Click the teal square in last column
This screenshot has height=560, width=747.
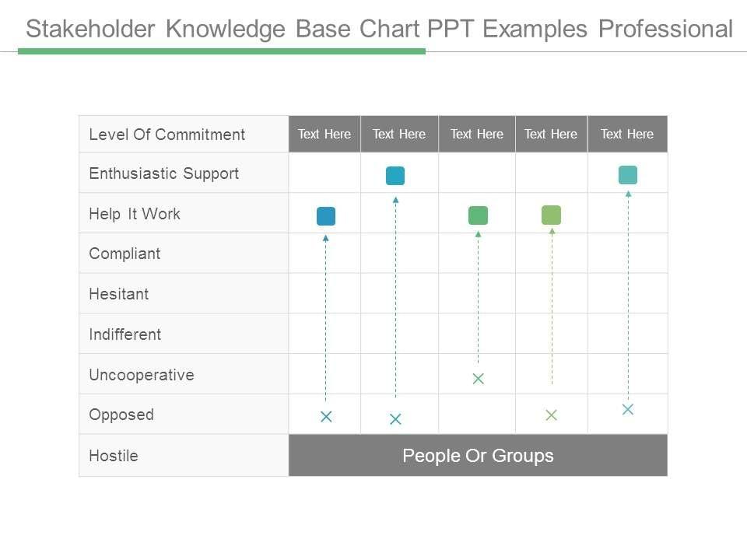pyautogui.click(x=628, y=175)
